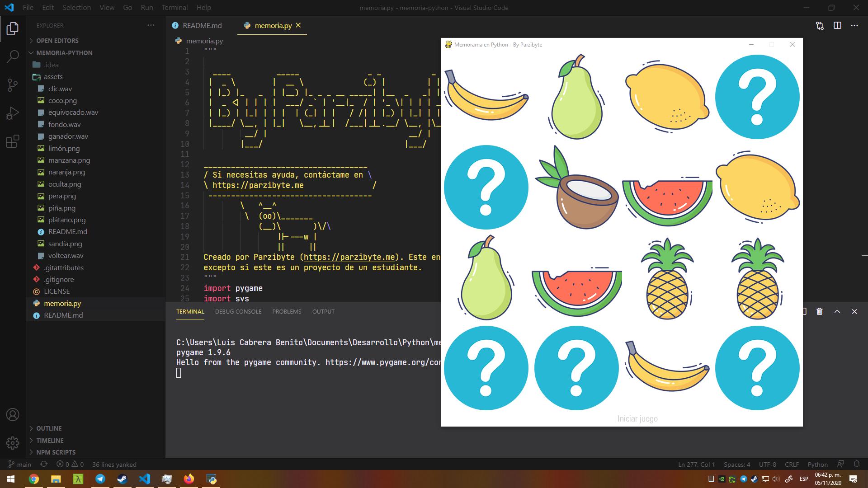Image resolution: width=868 pixels, height=488 pixels.
Task: Collapse the assets folder
Action: click(53, 77)
